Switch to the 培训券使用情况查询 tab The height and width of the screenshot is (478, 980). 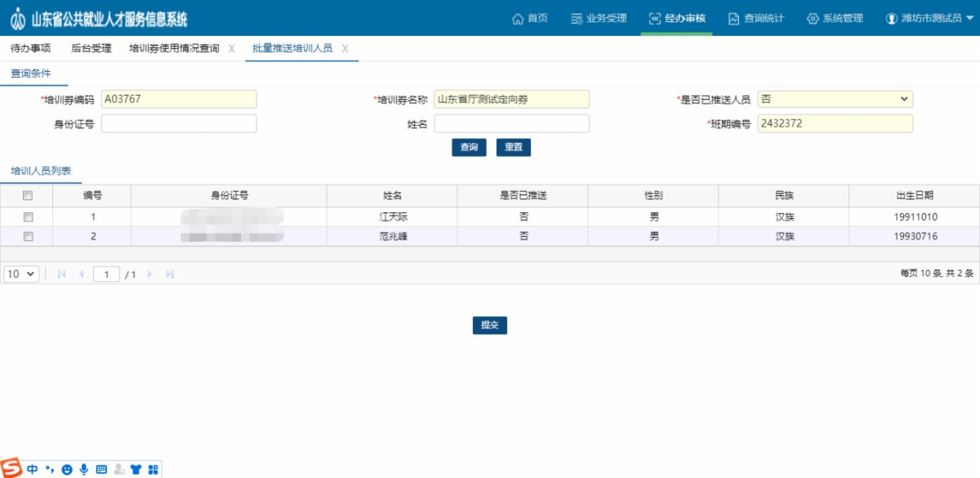point(174,48)
